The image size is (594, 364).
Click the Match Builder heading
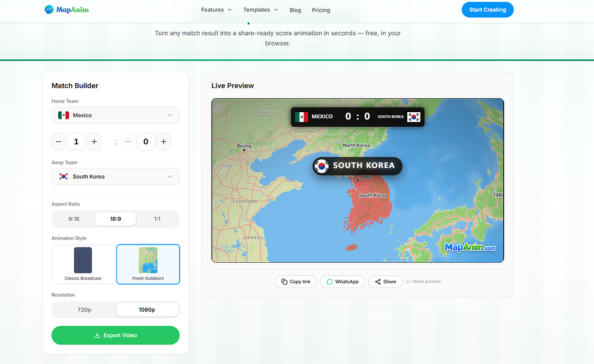[x=75, y=86]
